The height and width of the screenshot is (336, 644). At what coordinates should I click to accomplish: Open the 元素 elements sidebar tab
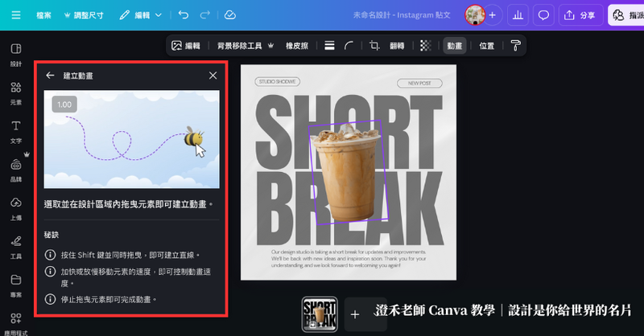[x=16, y=93]
